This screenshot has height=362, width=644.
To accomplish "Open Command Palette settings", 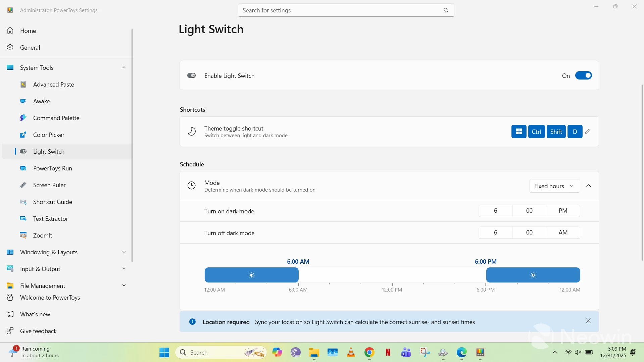I will coord(66,118).
